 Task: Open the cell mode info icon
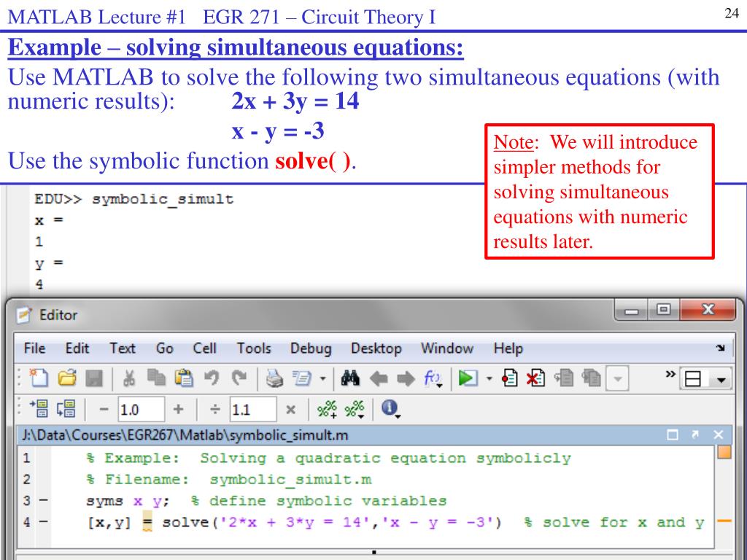pyautogui.click(x=391, y=408)
